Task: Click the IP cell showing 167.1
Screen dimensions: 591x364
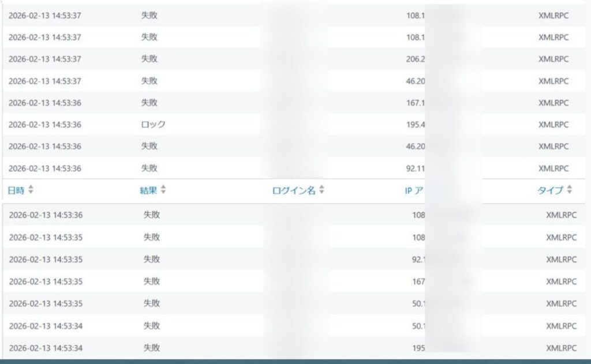Action: (x=416, y=103)
